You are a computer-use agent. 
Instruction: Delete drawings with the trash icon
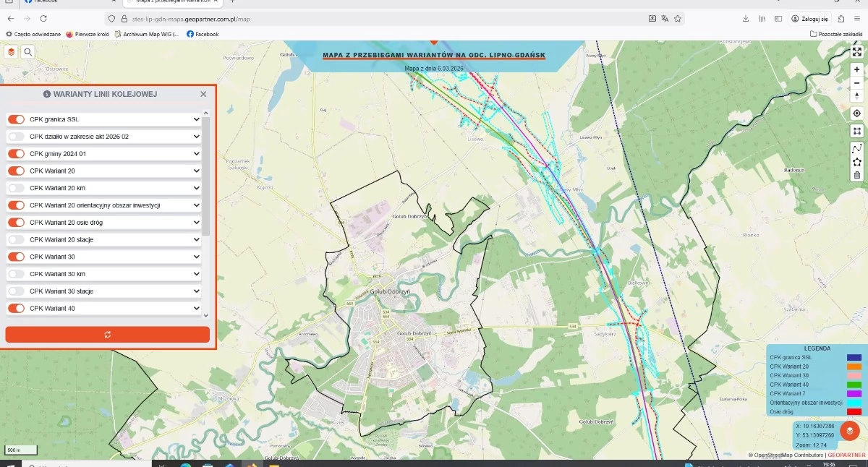coord(856,174)
